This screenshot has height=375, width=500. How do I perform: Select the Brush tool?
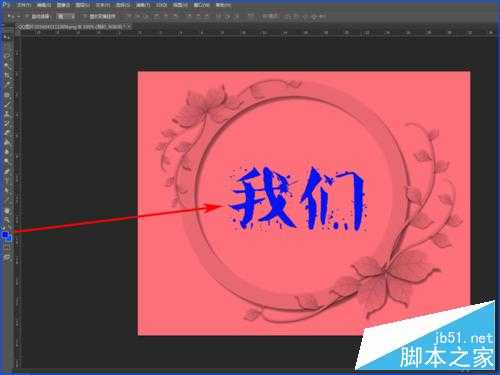tap(7, 104)
